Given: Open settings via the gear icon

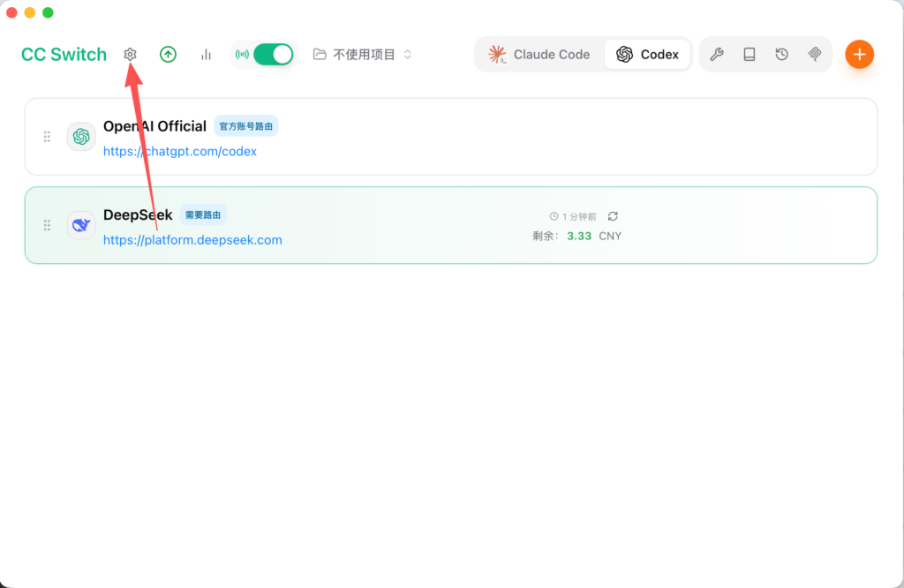Looking at the screenshot, I should coord(130,54).
